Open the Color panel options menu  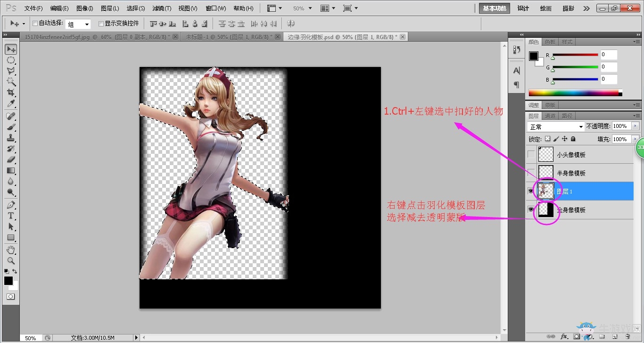pos(637,42)
